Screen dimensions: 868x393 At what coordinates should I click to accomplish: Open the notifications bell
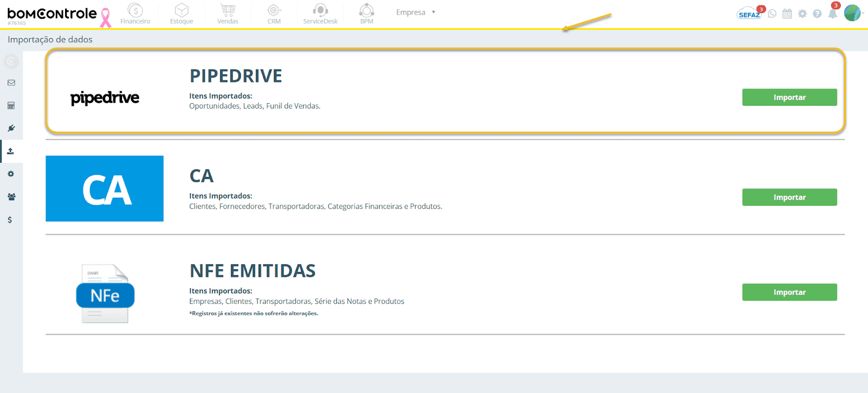833,13
